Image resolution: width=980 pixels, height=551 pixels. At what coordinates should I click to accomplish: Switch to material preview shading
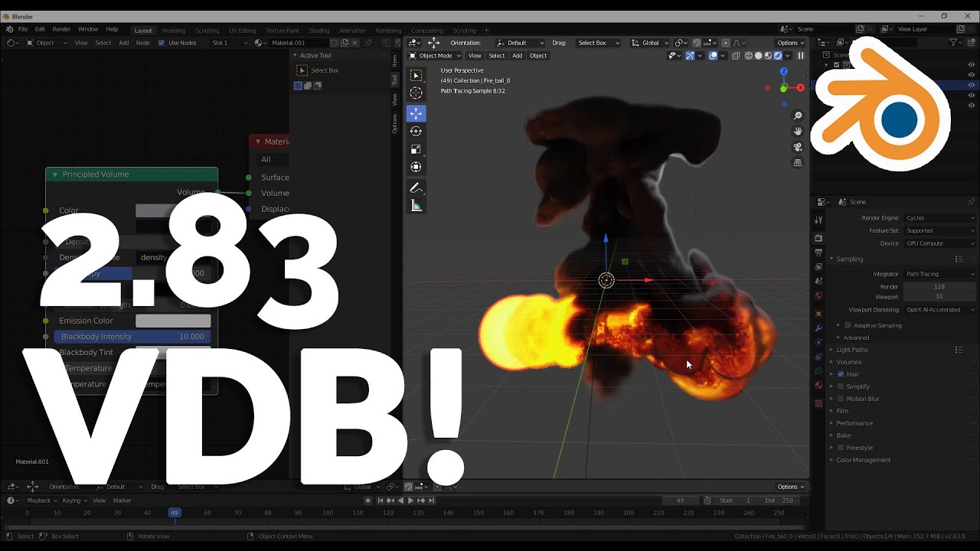point(769,55)
